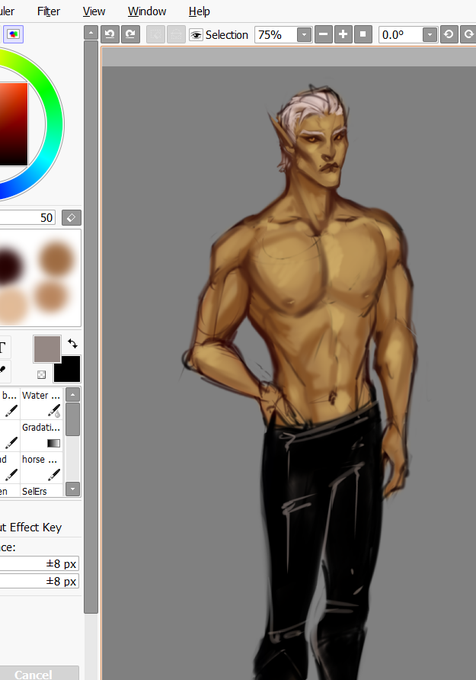Click the eraser icon beside the 50 value
The image size is (476, 680).
pos(72,217)
